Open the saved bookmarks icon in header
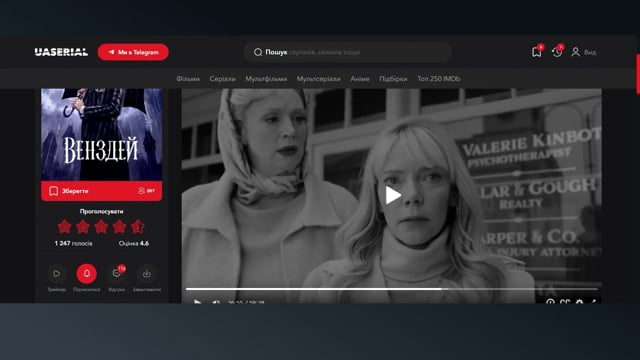Image resolution: width=640 pixels, height=360 pixels. pos(537,52)
